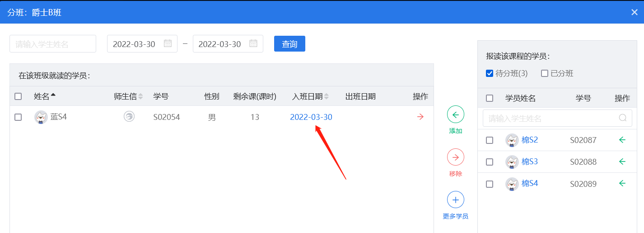The width and height of the screenshot is (644, 233).
Task: Click the 更多学员 label text
Action: tap(455, 216)
